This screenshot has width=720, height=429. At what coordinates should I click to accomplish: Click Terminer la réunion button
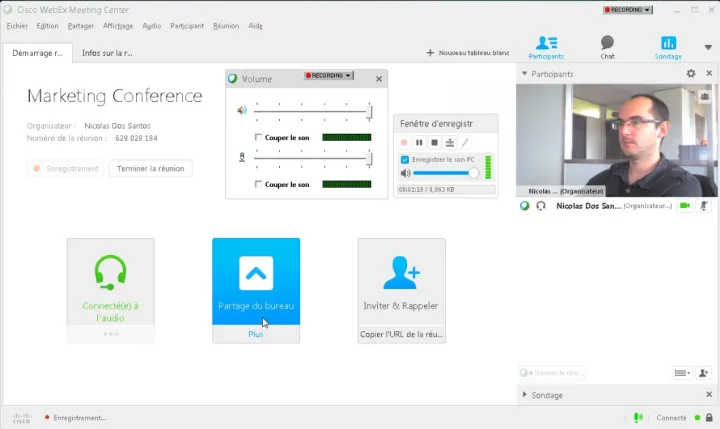click(150, 168)
